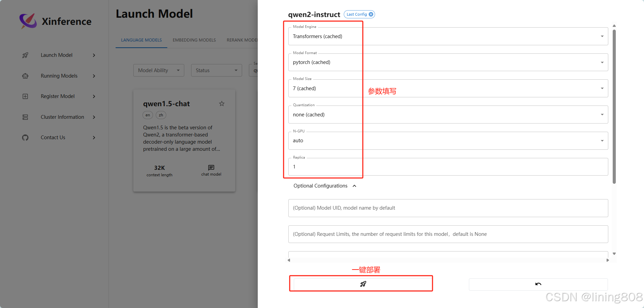Image resolution: width=644 pixels, height=308 pixels.
Task: Expand the Contact Us sidebar chevron
Action: [x=94, y=137]
